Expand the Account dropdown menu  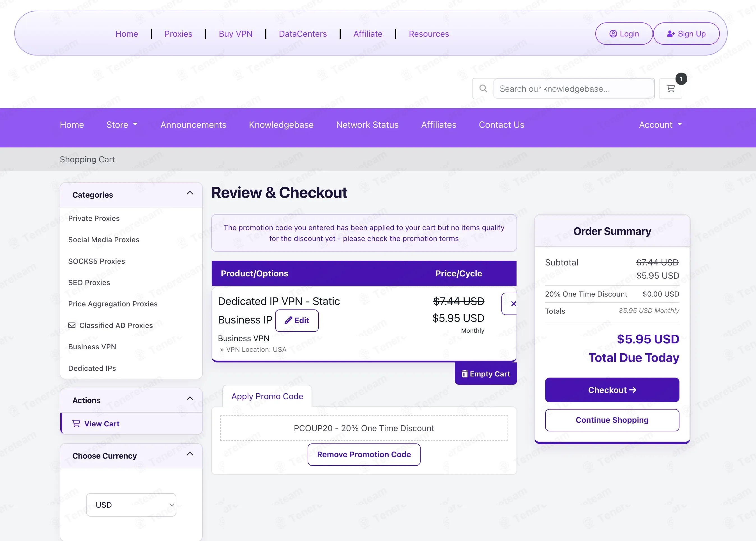pos(660,124)
